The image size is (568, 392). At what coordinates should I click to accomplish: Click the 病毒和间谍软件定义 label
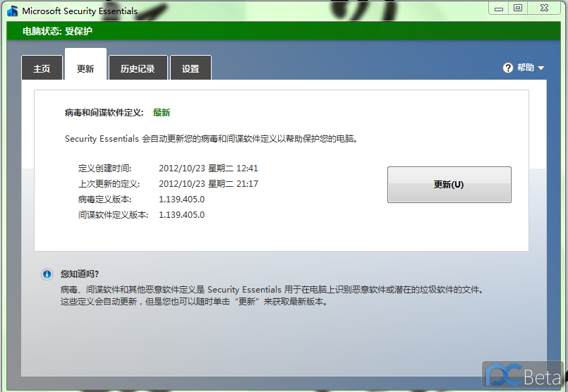[x=104, y=113]
